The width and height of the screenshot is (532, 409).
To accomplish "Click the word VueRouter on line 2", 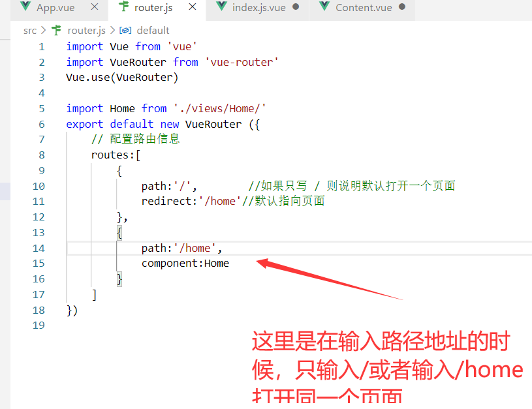I will point(137,61).
